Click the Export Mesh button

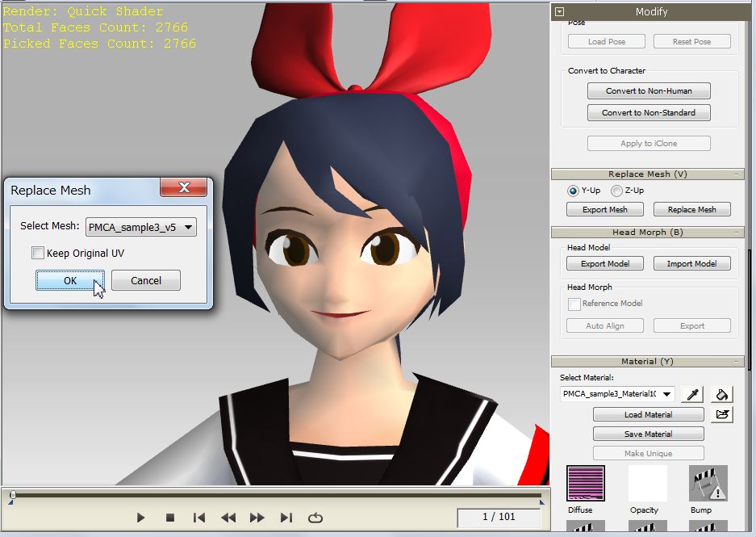(x=604, y=209)
